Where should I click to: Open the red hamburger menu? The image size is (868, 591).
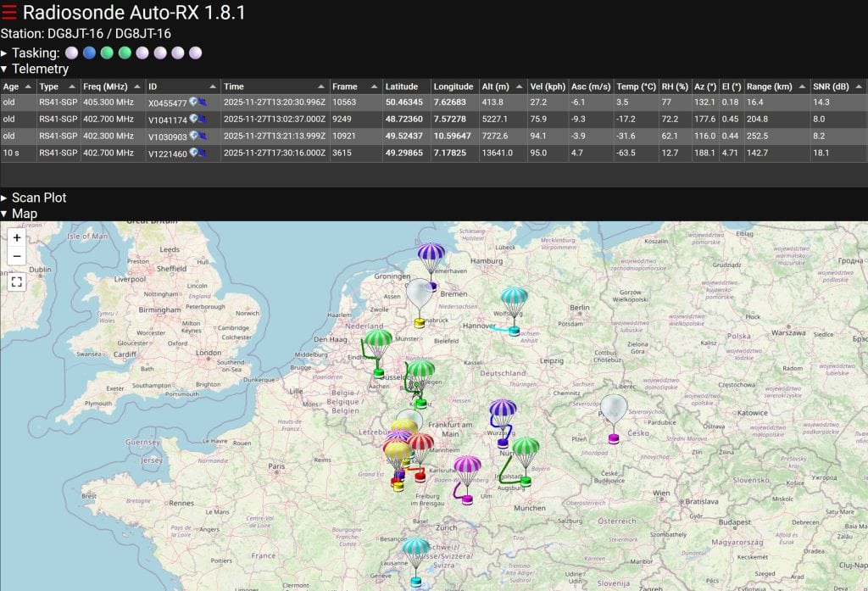click(x=9, y=14)
